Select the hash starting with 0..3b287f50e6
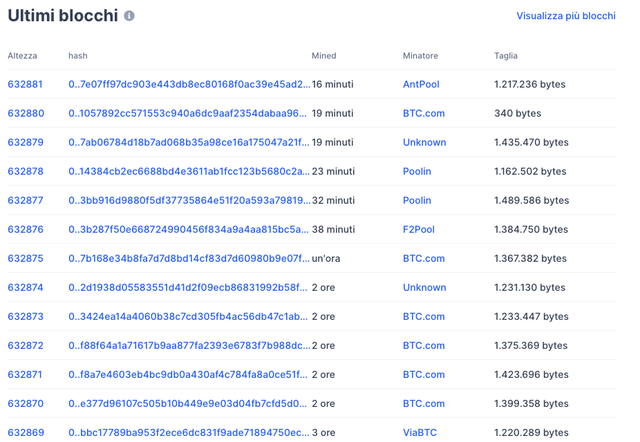 tap(189, 229)
